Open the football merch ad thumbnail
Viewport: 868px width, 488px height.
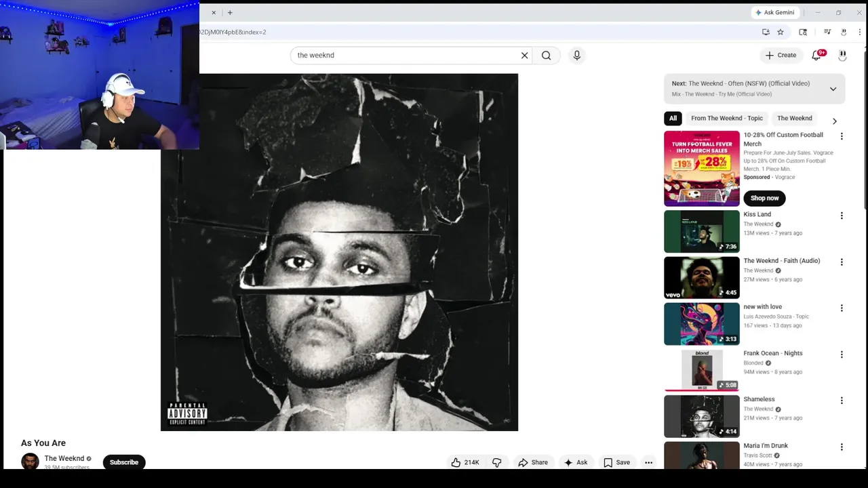[702, 169]
